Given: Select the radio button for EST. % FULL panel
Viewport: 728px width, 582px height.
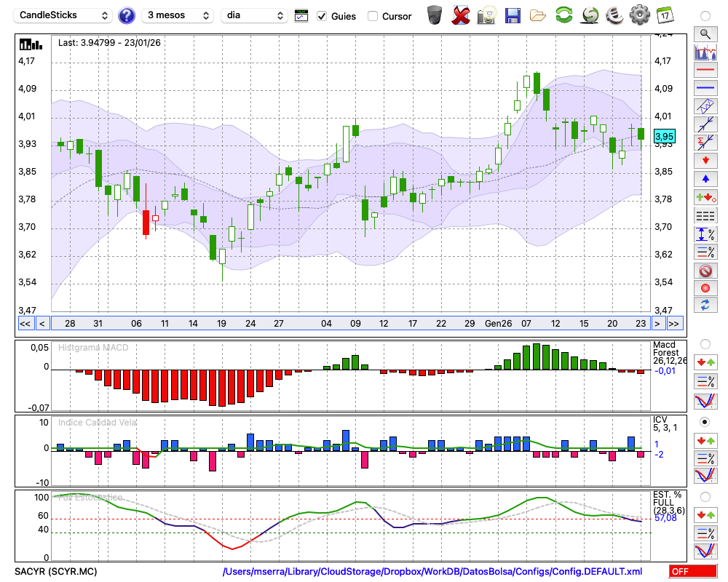Looking at the screenshot, I should click(x=705, y=497).
